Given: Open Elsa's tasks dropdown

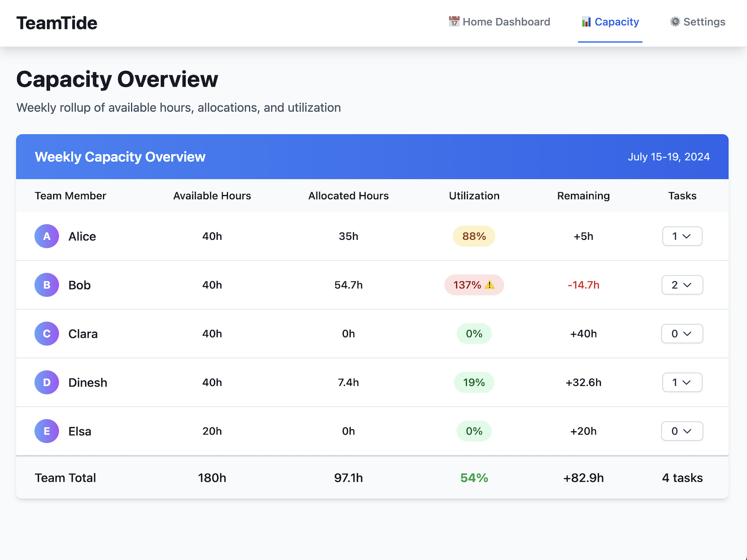Looking at the screenshot, I should coord(682,431).
